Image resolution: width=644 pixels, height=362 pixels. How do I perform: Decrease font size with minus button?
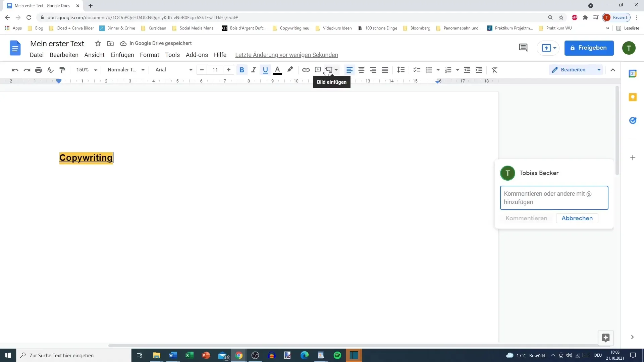click(x=202, y=70)
